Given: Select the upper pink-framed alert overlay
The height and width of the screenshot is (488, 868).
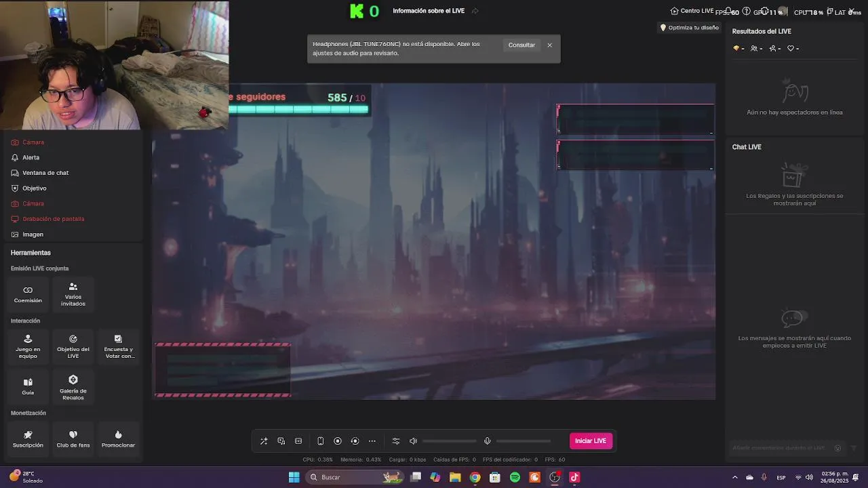Looking at the screenshot, I should pyautogui.click(x=635, y=119).
